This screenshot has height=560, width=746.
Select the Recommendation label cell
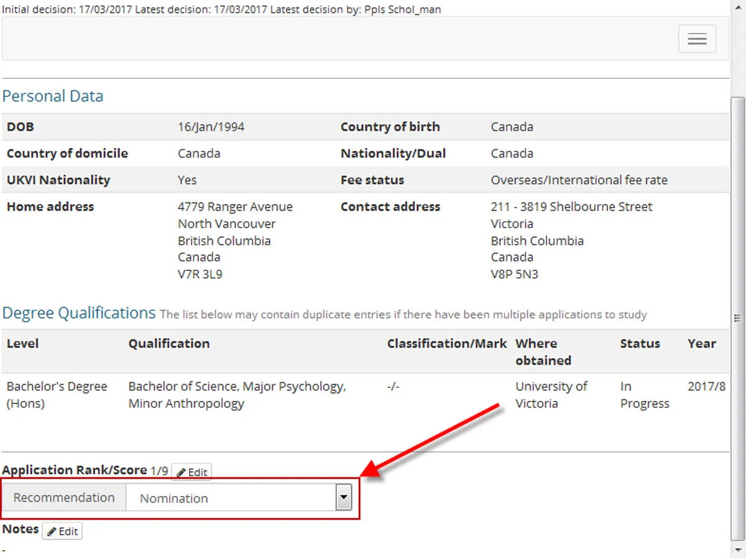tap(63, 497)
